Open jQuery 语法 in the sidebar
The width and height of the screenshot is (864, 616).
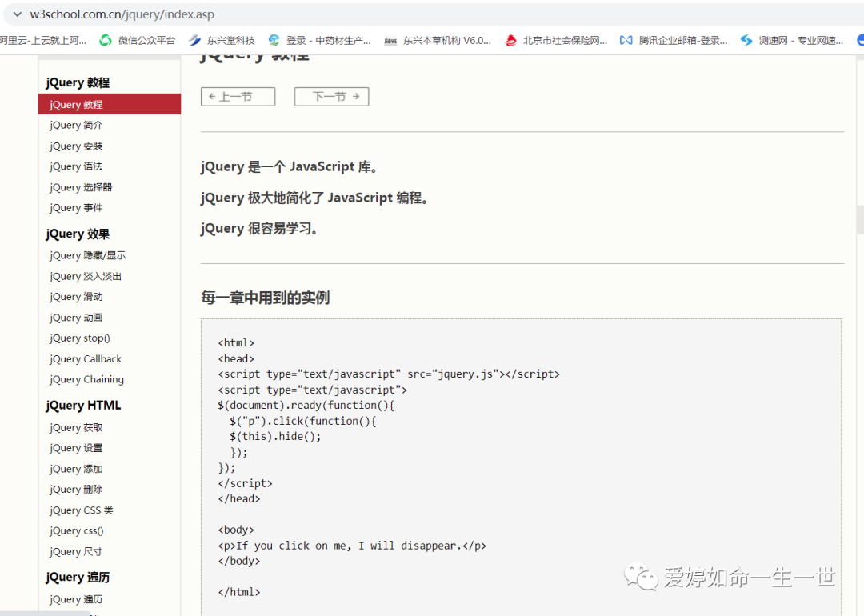[76, 166]
